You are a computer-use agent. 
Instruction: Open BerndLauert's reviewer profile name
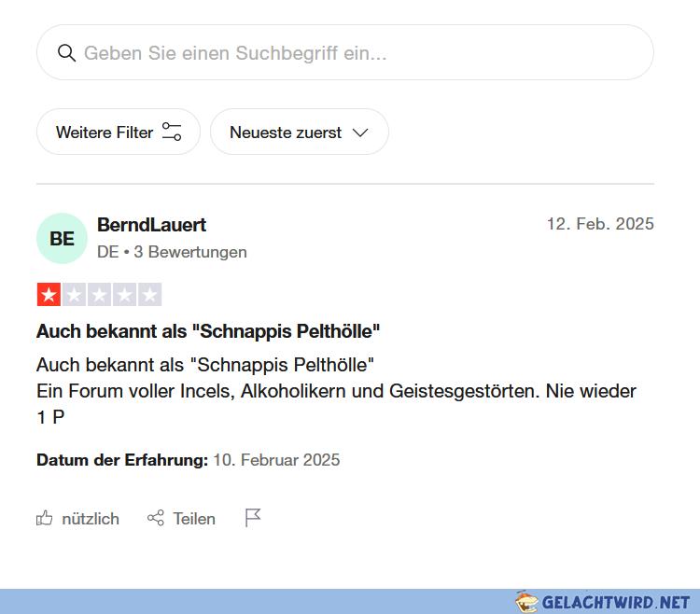click(x=152, y=225)
